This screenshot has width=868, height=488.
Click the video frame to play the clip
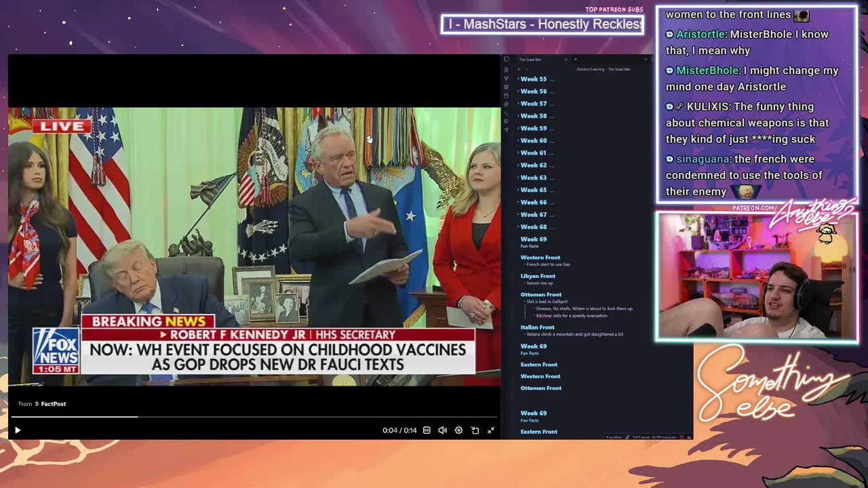254,247
